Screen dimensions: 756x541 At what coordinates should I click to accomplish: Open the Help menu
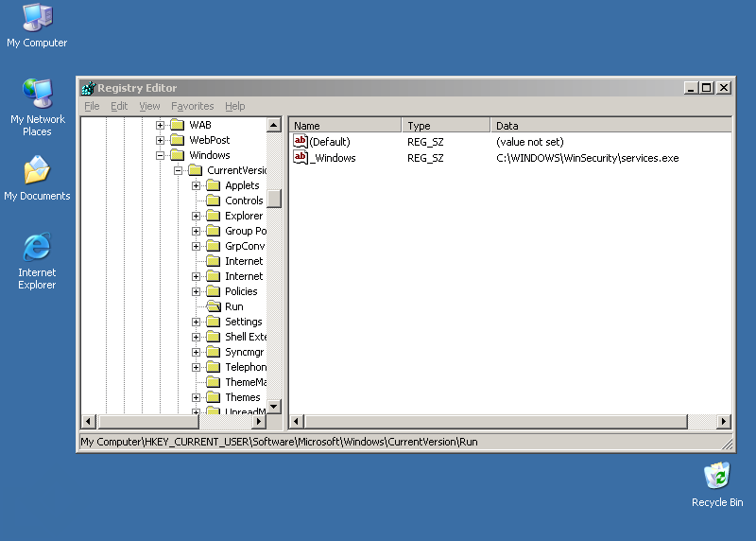234,106
